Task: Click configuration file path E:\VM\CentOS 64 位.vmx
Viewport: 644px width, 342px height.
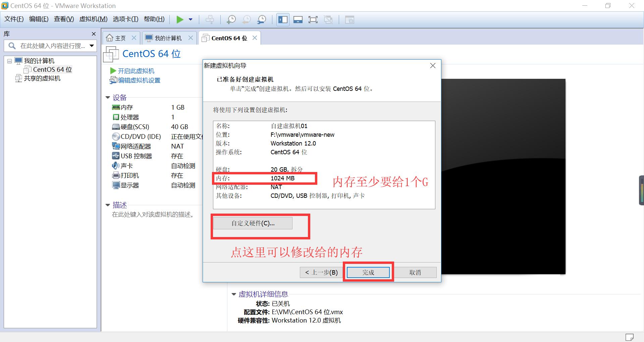Action: coord(307,312)
